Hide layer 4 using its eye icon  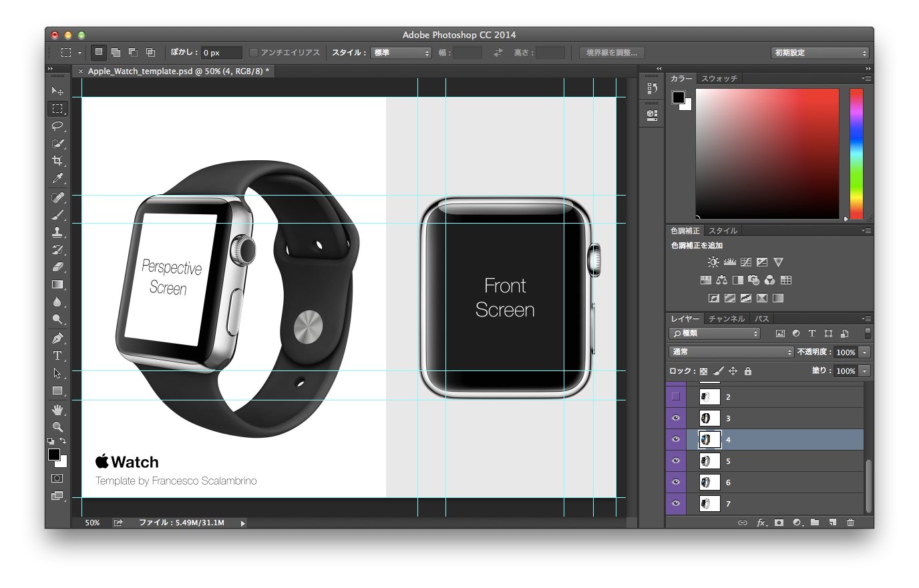click(x=676, y=439)
